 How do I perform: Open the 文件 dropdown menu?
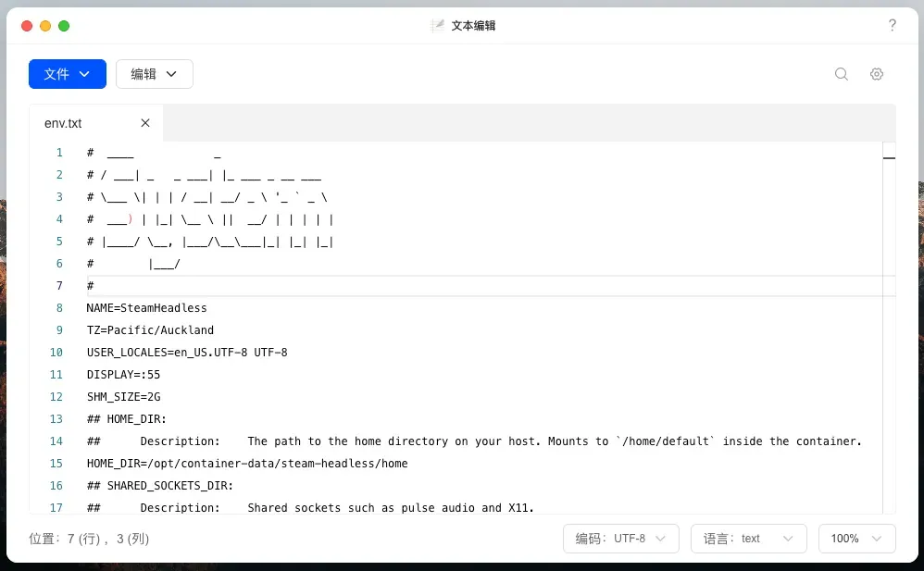pyautogui.click(x=68, y=74)
